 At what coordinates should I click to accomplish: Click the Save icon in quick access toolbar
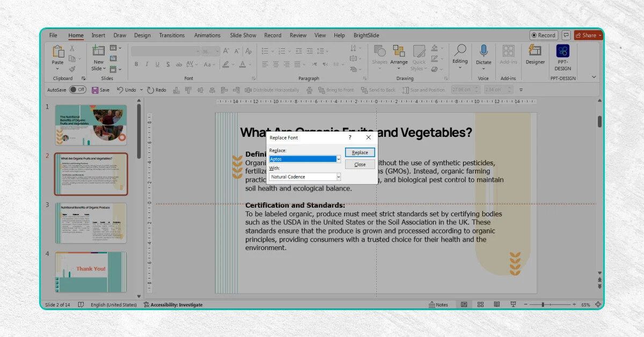(x=95, y=90)
